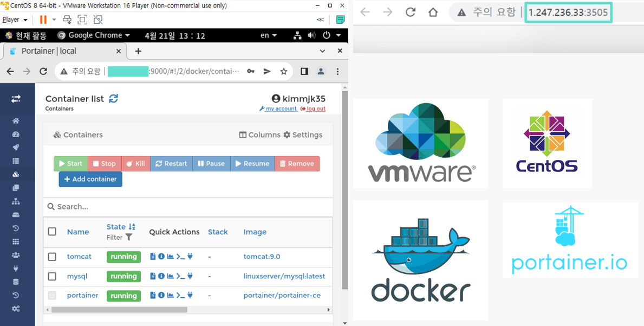Open Networks sitemap icon in sidebar
This screenshot has width=644, height=326.
pos(16,201)
